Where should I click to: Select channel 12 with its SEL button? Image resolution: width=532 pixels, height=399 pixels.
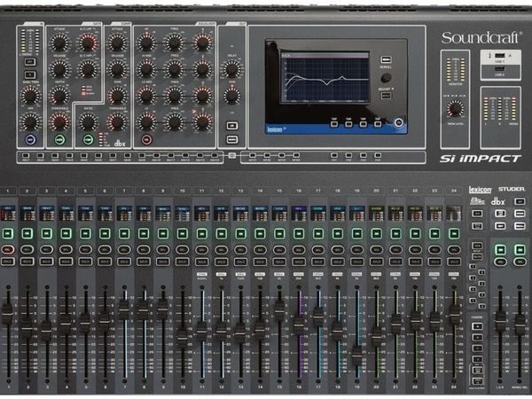221,250
